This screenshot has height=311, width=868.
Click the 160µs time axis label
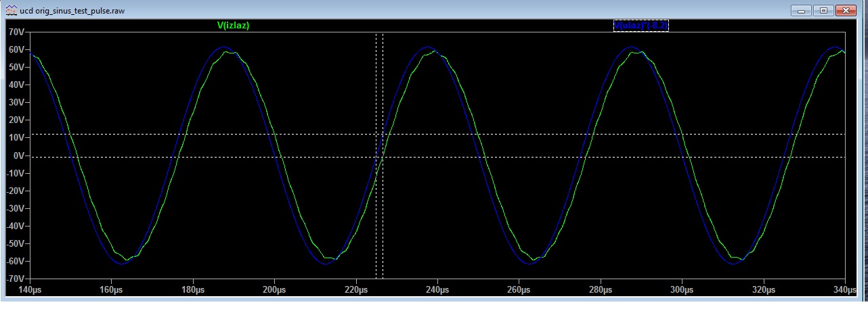point(111,289)
